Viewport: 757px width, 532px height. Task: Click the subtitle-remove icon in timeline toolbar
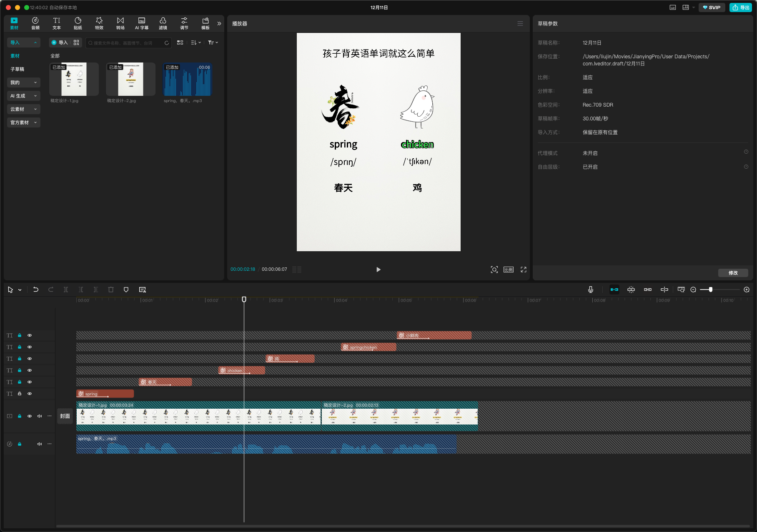(x=143, y=290)
